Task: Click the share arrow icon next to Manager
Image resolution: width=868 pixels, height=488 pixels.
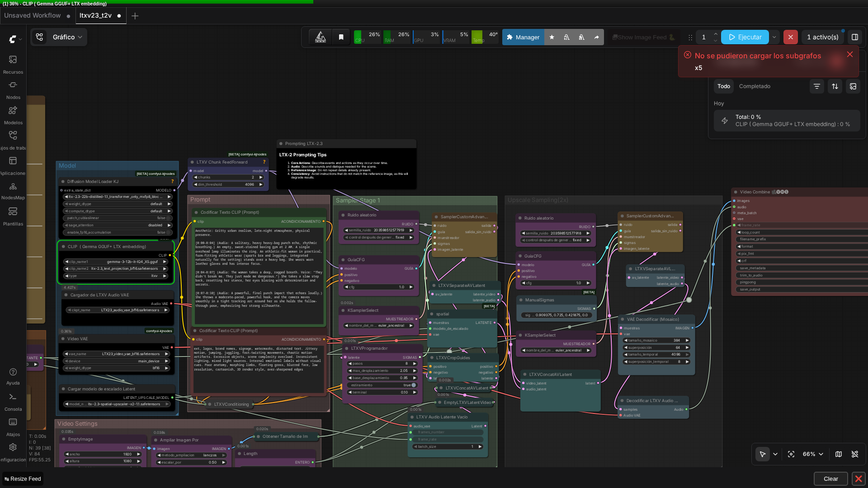Action: 597,37
